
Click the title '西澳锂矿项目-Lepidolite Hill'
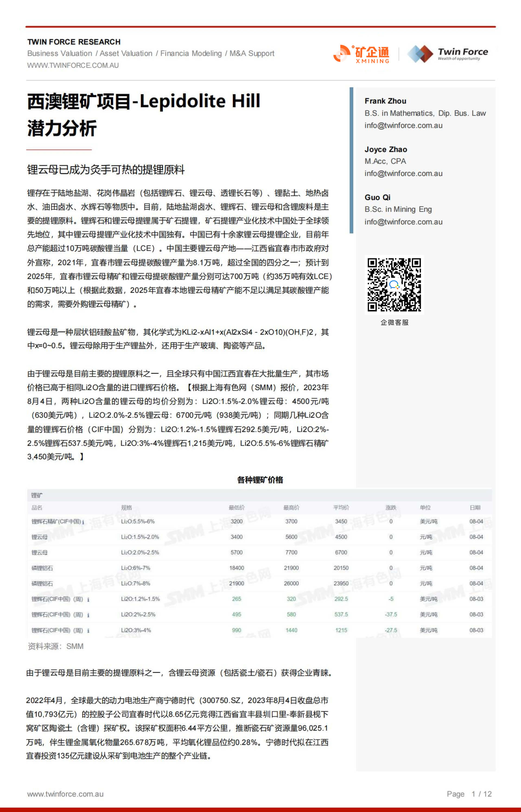(x=144, y=101)
